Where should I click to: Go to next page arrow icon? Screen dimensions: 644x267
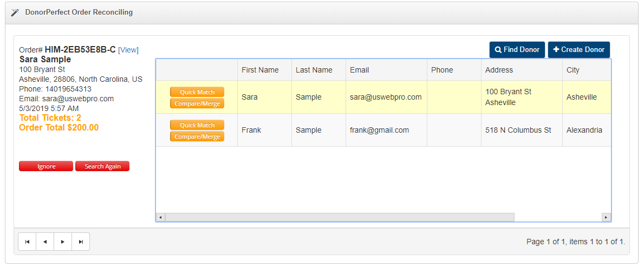(x=63, y=242)
